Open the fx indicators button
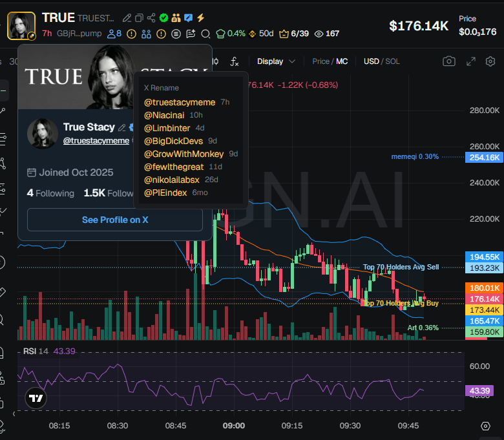This screenshot has height=440, width=504. pyautogui.click(x=235, y=61)
